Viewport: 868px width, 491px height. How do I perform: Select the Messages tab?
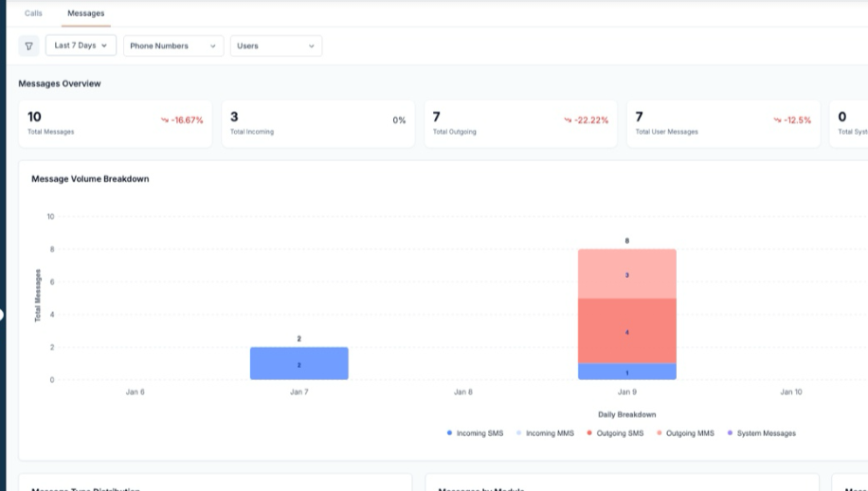coord(86,13)
